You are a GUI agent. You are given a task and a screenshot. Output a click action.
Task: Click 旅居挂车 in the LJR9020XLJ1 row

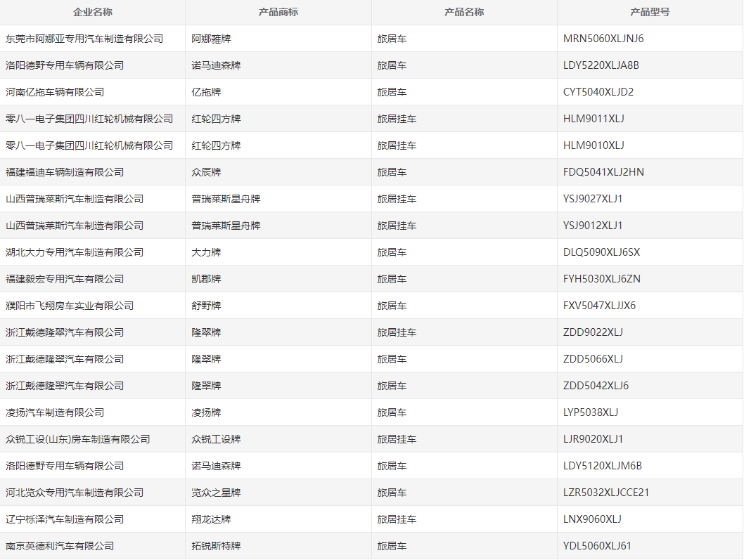tap(397, 439)
